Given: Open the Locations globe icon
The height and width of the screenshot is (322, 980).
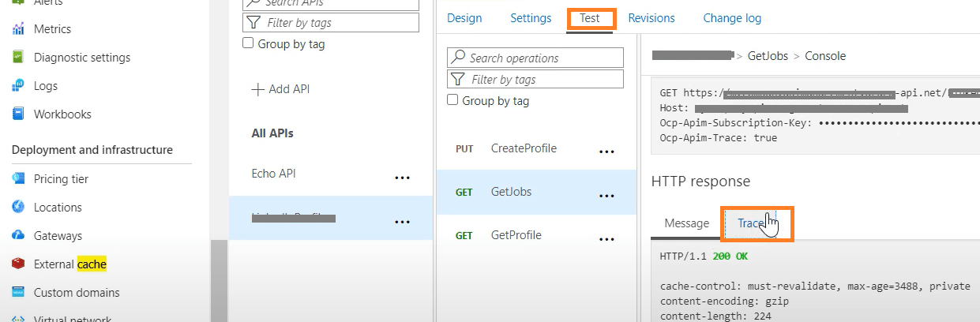Looking at the screenshot, I should [18, 208].
